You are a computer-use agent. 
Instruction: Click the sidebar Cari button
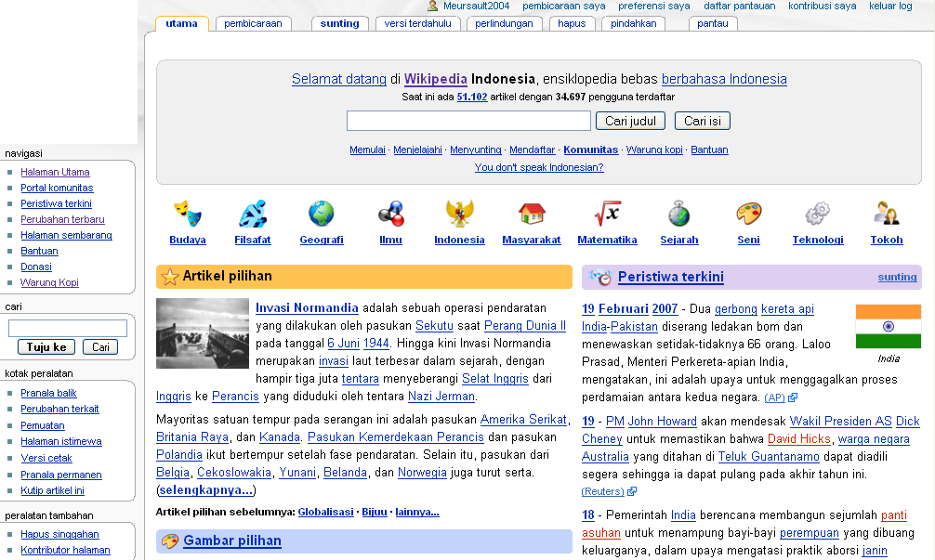100,346
